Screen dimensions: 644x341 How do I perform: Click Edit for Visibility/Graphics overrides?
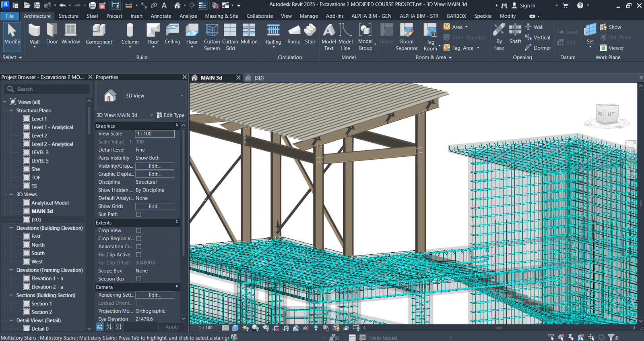pos(155,166)
